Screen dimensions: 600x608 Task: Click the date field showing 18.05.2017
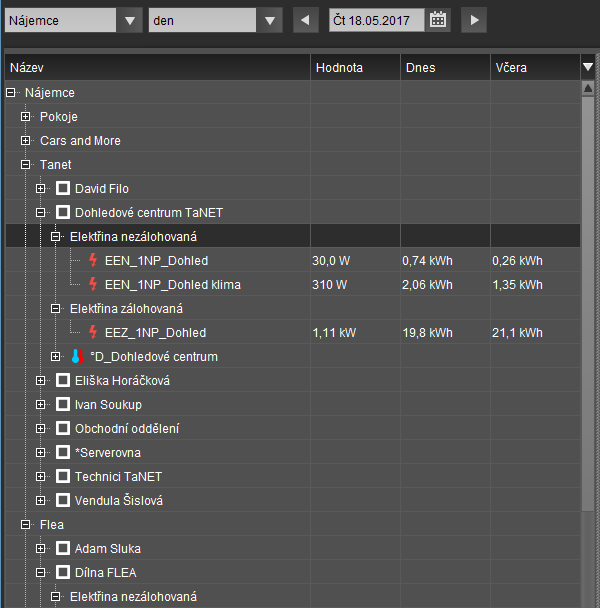click(x=377, y=20)
